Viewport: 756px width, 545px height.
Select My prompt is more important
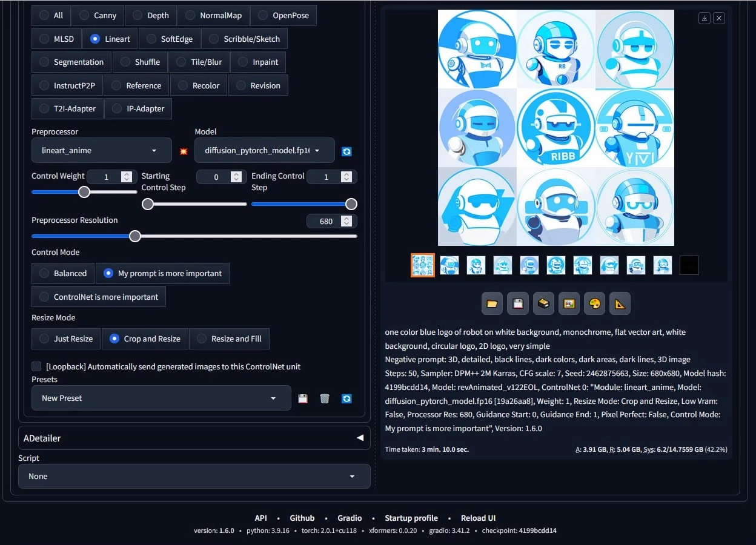(162, 273)
